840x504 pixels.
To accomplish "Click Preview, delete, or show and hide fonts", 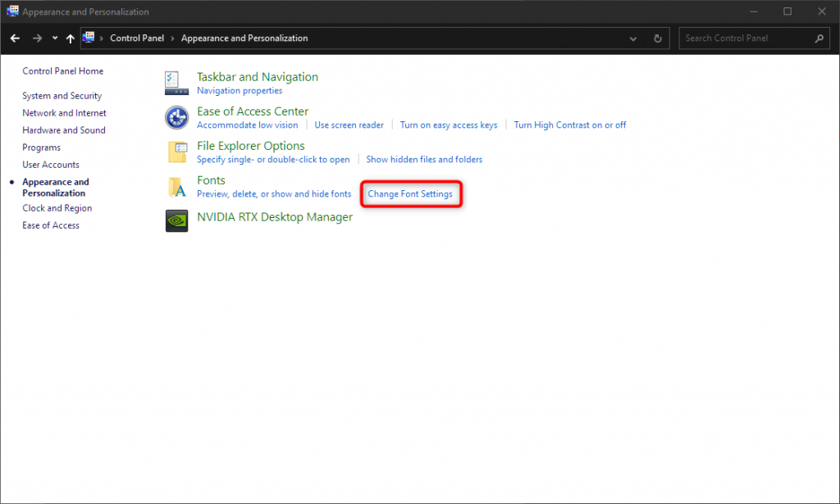I will click(x=274, y=193).
